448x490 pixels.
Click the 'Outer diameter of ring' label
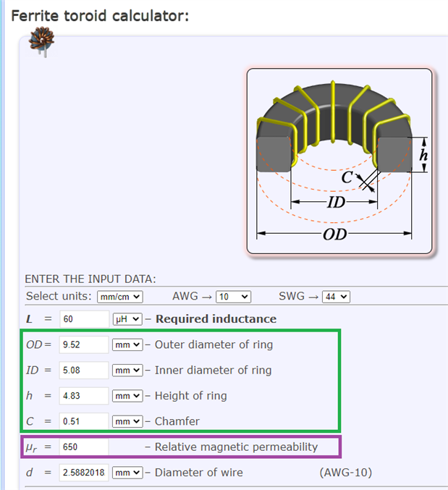click(214, 345)
